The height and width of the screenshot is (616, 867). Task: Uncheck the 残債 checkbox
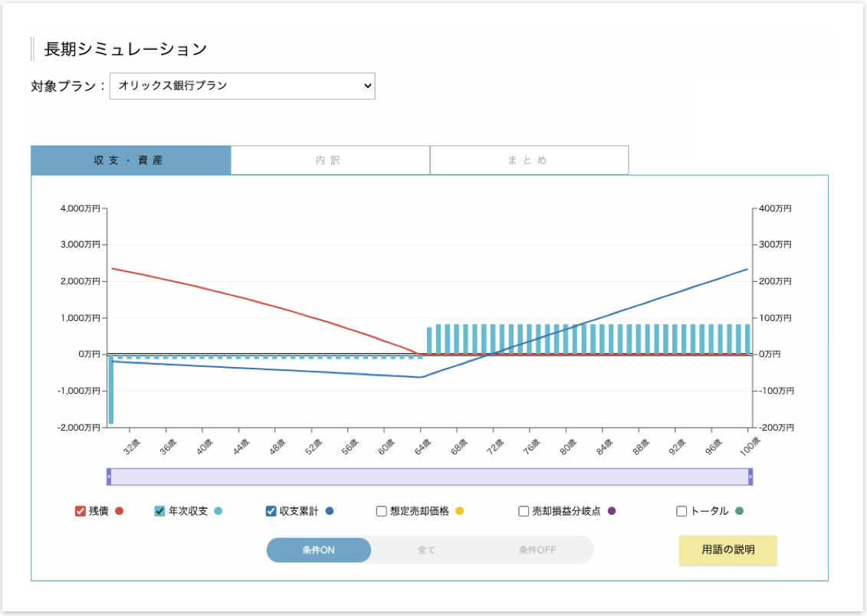[x=80, y=511]
